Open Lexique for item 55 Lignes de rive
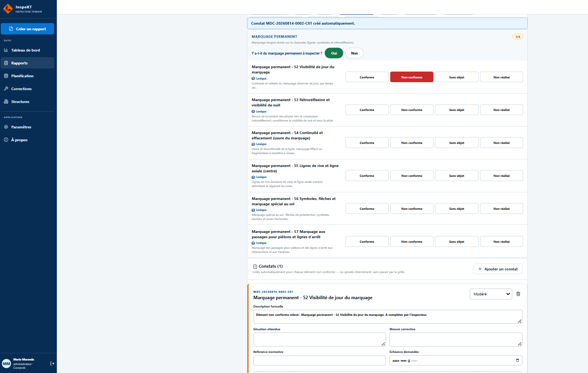 [259, 177]
